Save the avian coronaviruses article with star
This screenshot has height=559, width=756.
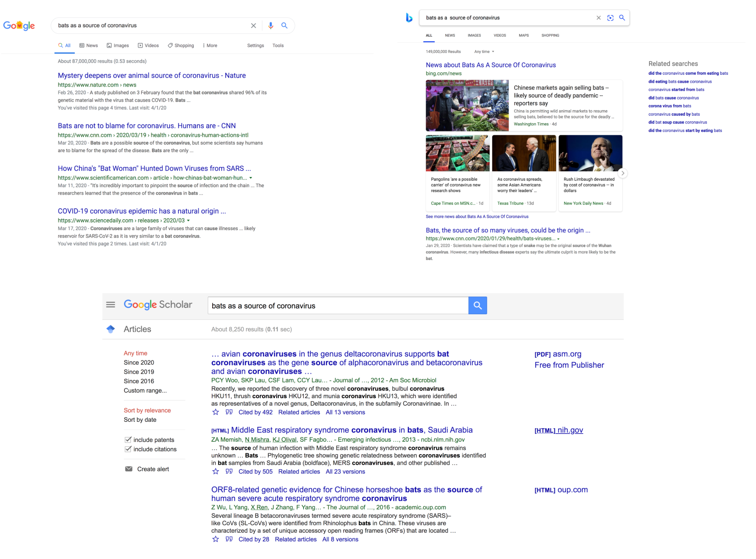click(215, 412)
